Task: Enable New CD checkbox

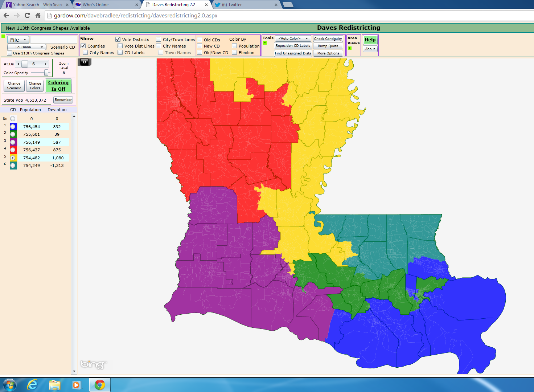Action: 200,46
